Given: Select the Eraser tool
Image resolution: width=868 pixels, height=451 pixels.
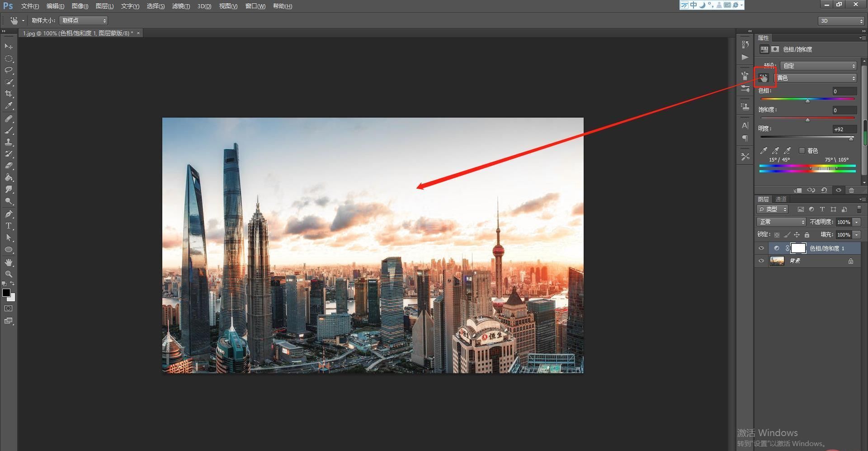Looking at the screenshot, I should pyautogui.click(x=9, y=166).
